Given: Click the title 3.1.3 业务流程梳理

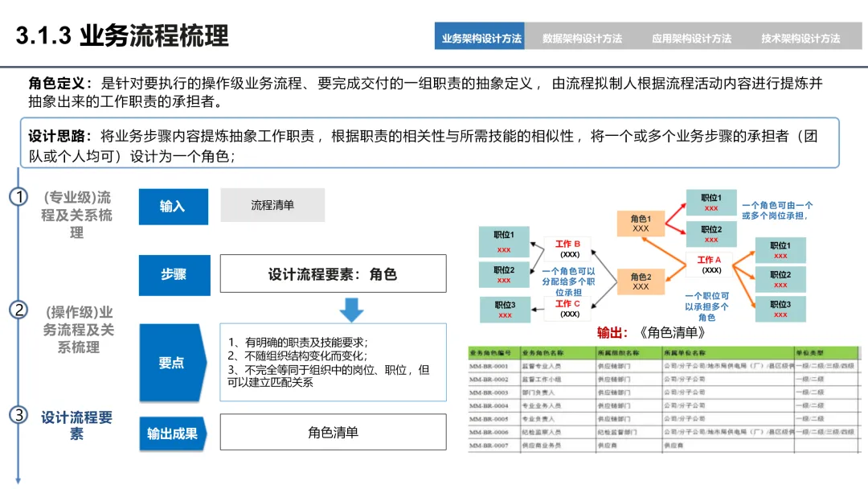Looking at the screenshot, I should (122, 35).
